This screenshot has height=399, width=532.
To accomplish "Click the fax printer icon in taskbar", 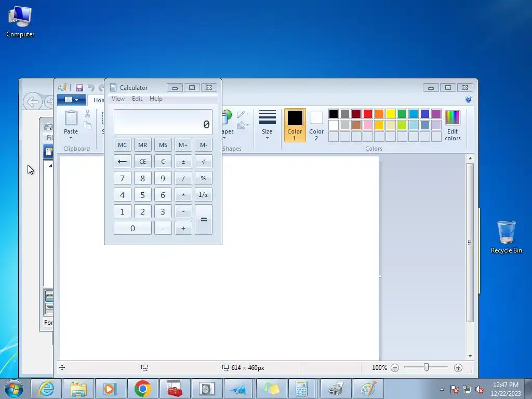I will tap(336, 389).
